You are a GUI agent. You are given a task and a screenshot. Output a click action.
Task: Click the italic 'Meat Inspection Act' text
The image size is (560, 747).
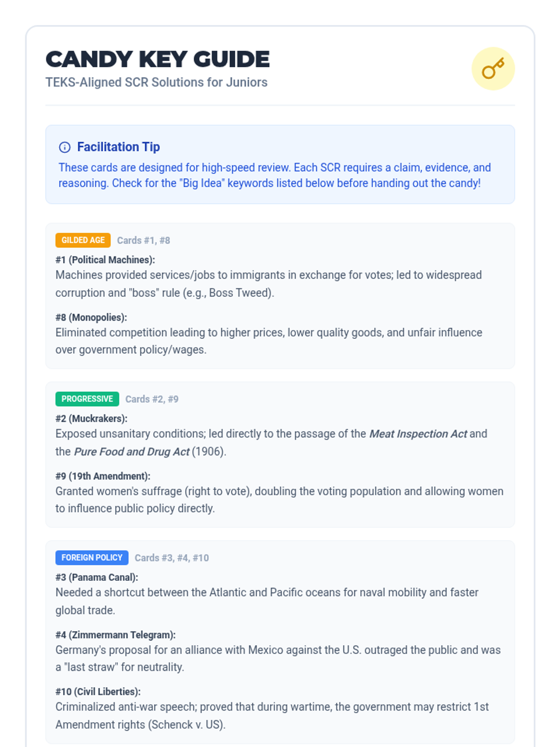418,434
